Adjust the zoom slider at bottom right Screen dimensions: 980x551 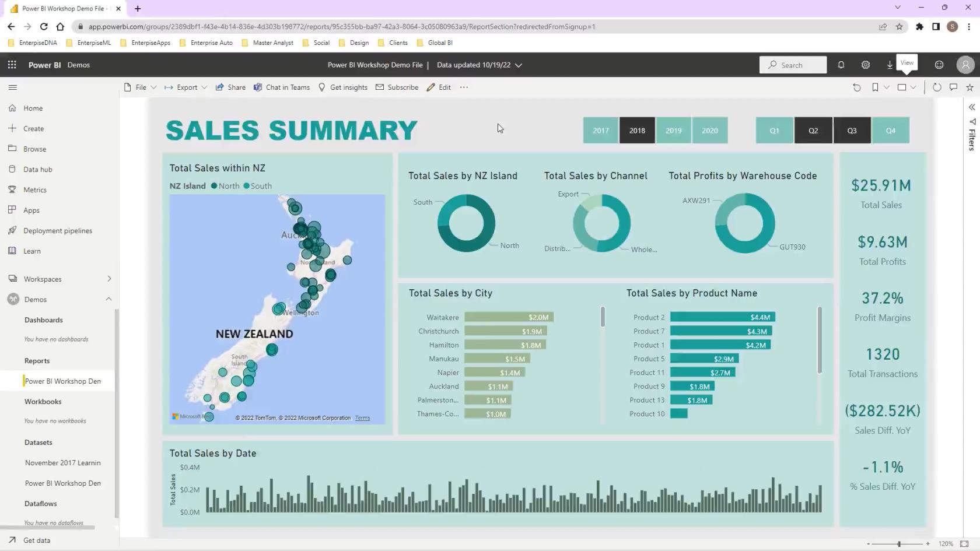click(899, 543)
